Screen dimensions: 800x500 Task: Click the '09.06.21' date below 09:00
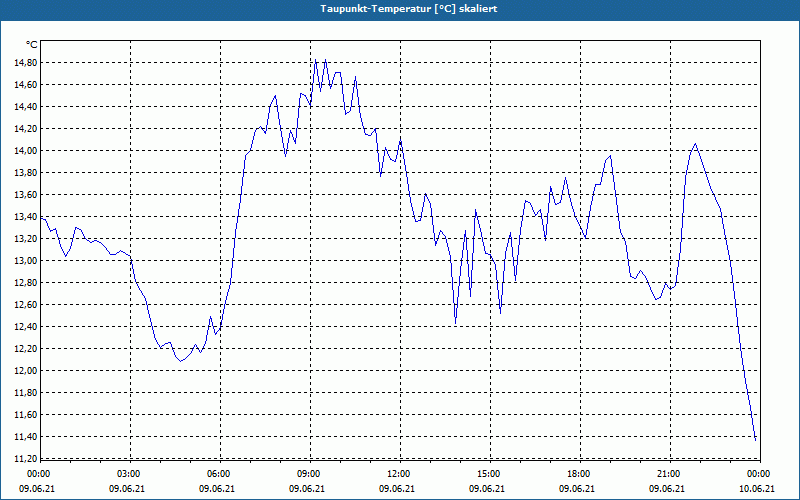pyautogui.click(x=307, y=488)
